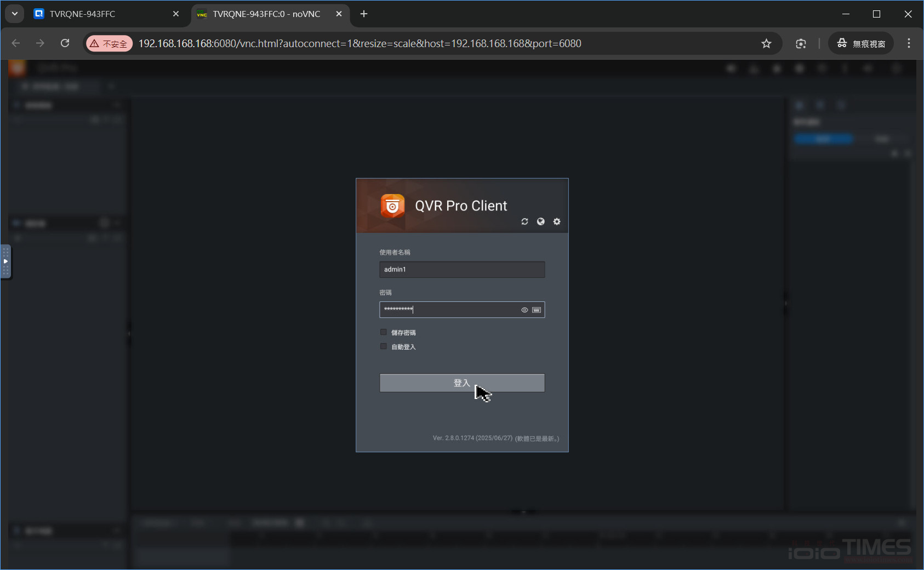Screen dimensions: 924x570
Task: Open the Chrome three-dot menu
Action: click(909, 43)
